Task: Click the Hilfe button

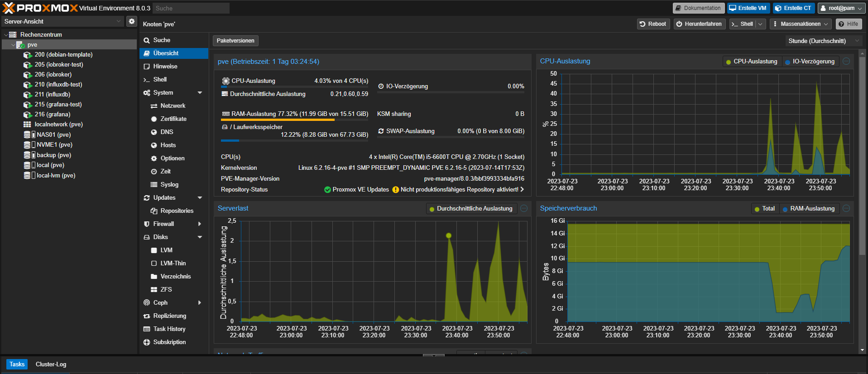Action: [x=849, y=24]
